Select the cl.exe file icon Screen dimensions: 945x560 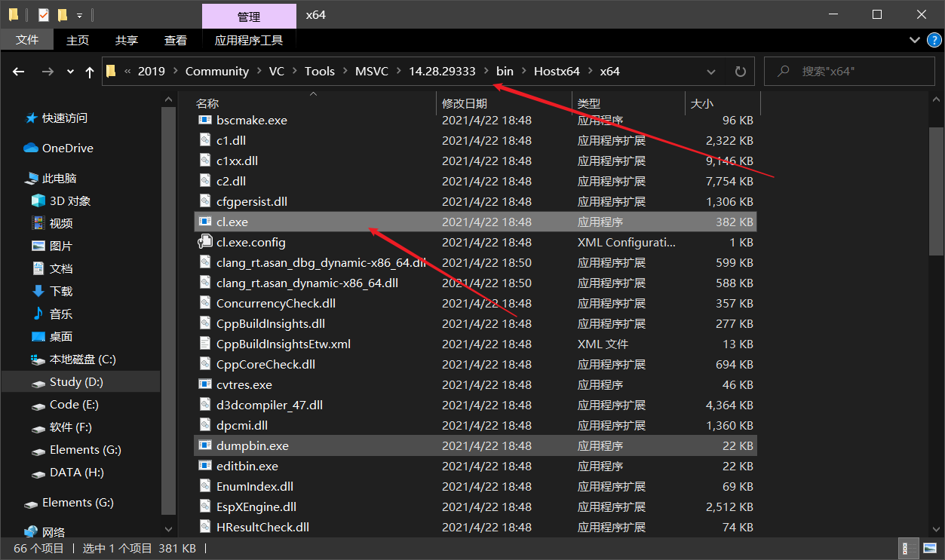pos(204,222)
